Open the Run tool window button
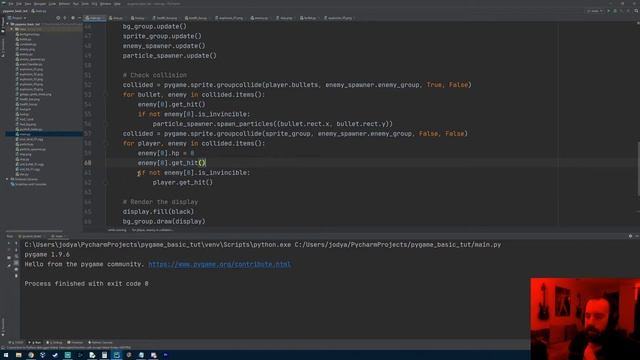Screen dimensions: 640x360 click(x=35, y=342)
